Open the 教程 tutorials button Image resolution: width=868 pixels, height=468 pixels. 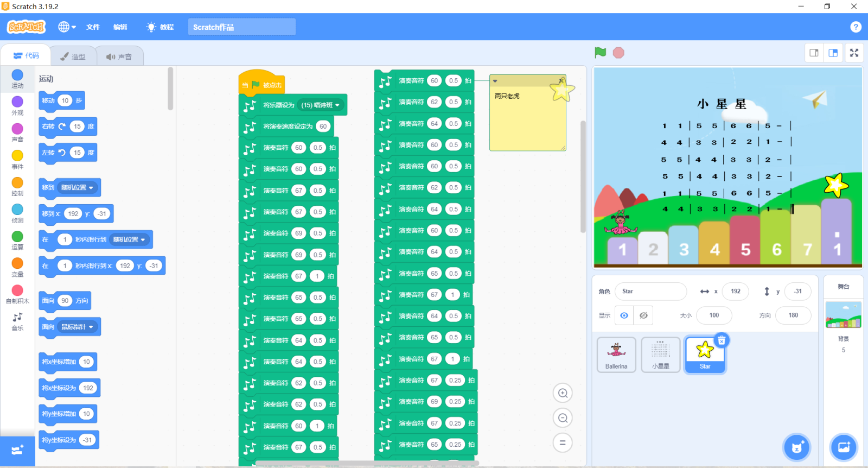click(x=161, y=27)
